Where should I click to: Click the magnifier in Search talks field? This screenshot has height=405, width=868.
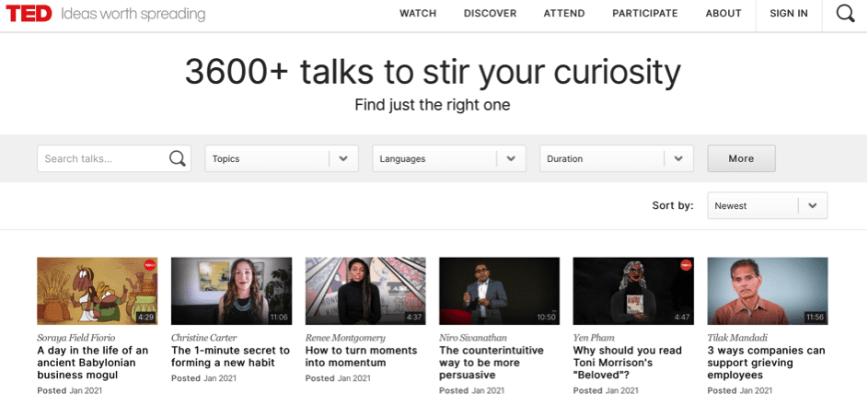[x=177, y=159]
